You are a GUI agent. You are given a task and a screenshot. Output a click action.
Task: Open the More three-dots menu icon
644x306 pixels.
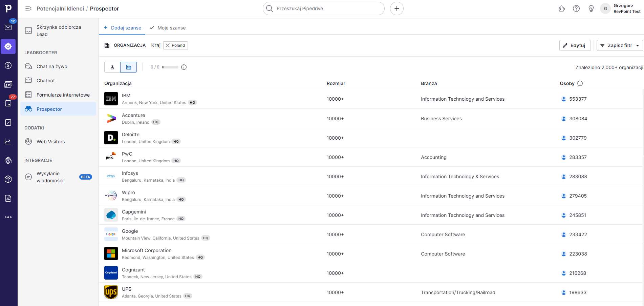click(x=8, y=217)
